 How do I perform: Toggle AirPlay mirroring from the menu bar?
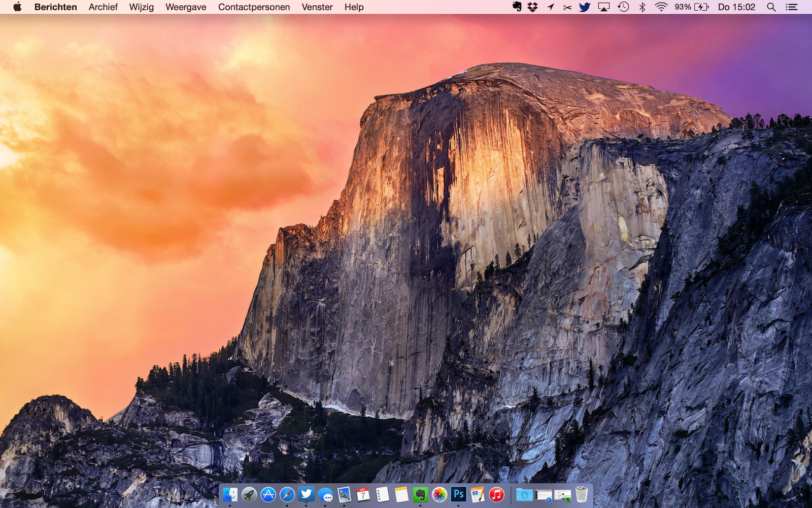pos(603,7)
